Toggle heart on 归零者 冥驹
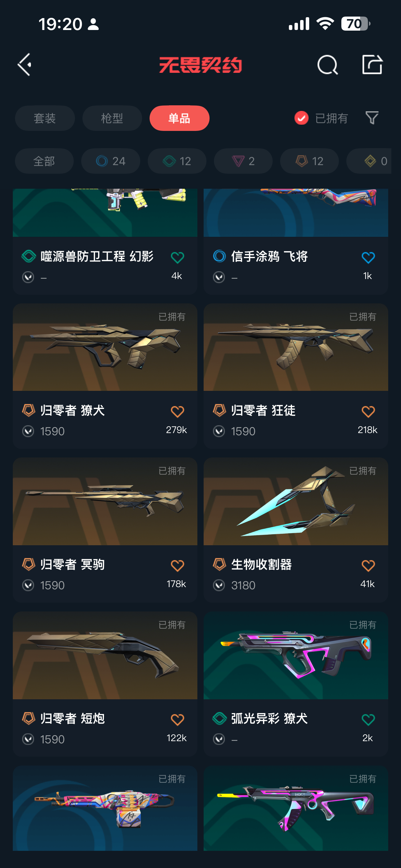The height and width of the screenshot is (868, 401). pyautogui.click(x=177, y=566)
